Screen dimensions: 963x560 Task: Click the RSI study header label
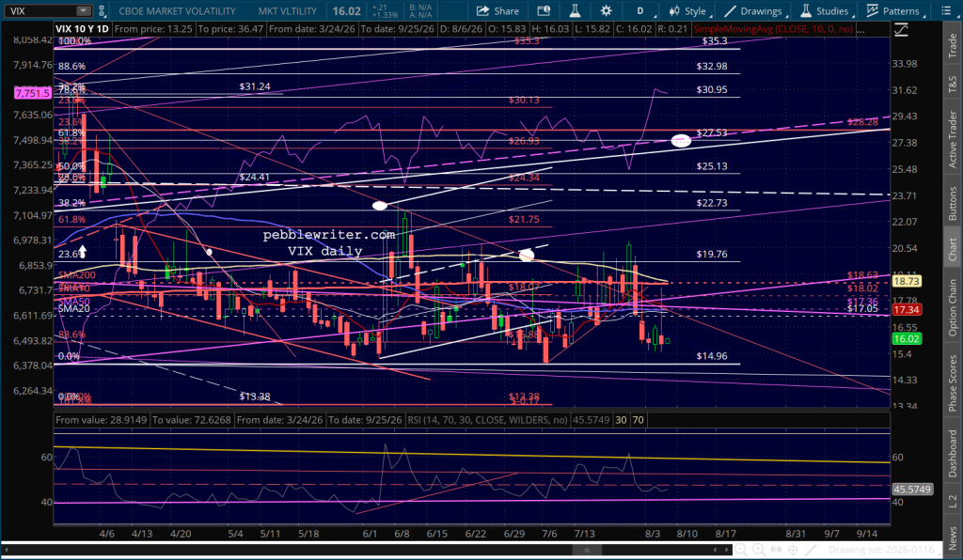pos(487,420)
